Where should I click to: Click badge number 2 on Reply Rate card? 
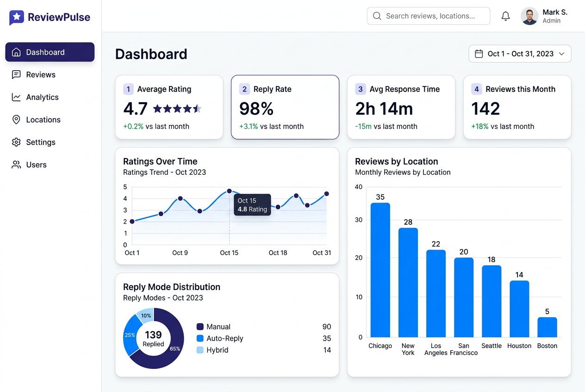click(x=244, y=89)
